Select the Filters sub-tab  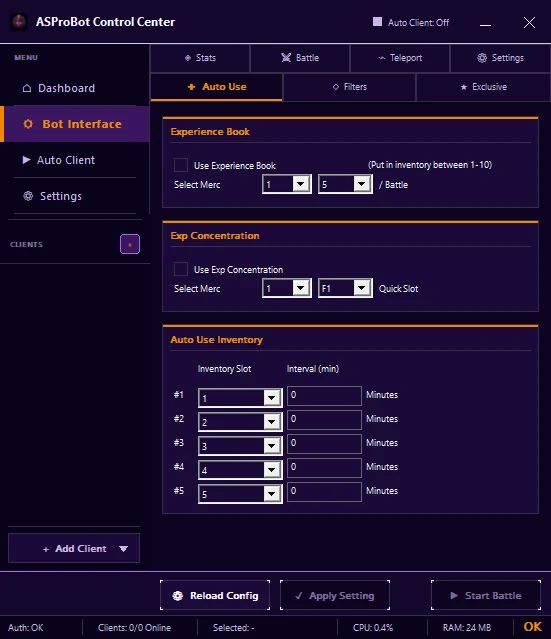(349, 87)
